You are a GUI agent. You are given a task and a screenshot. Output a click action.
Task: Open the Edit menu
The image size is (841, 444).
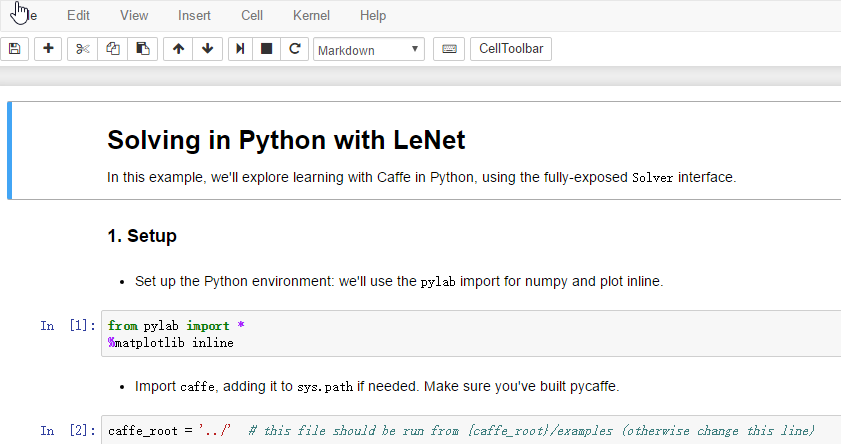coord(78,16)
